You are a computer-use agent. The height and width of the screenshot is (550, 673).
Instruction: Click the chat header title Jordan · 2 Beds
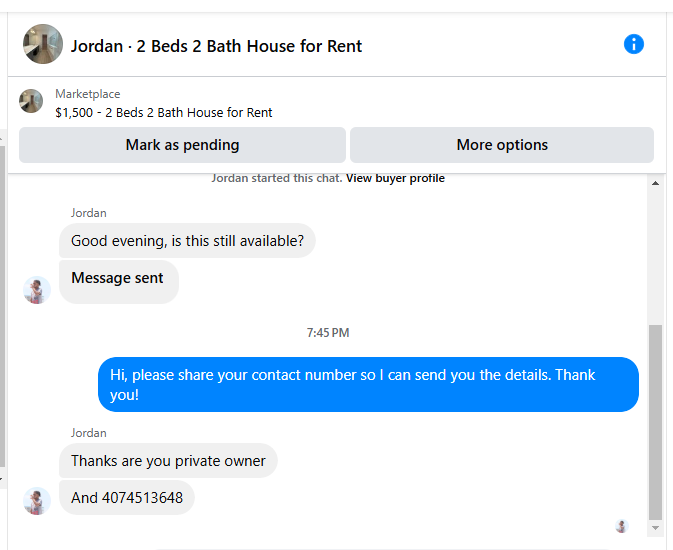[x=216, y=46]
